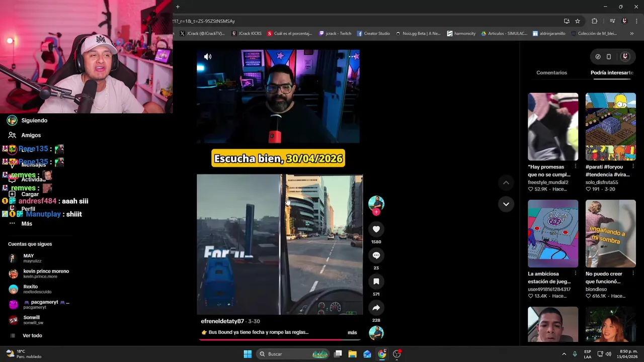Open Chrome three-dot menu

click(x=637, y=21)
